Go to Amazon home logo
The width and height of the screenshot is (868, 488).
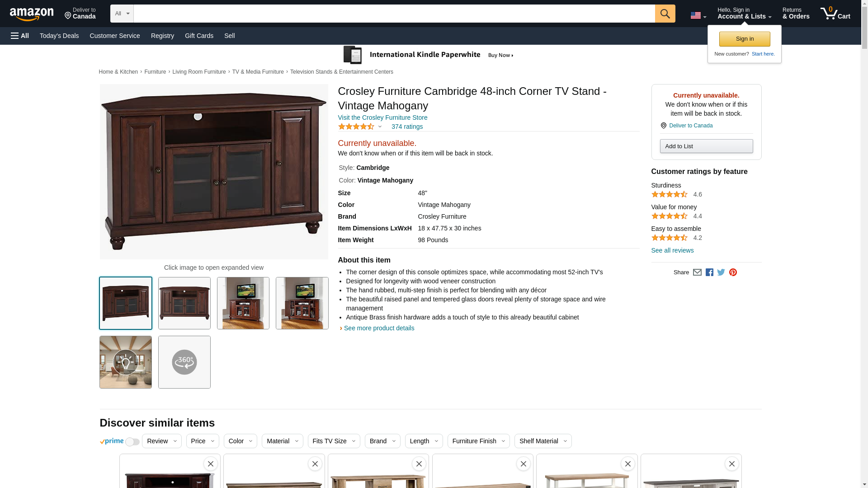(32, 14)
